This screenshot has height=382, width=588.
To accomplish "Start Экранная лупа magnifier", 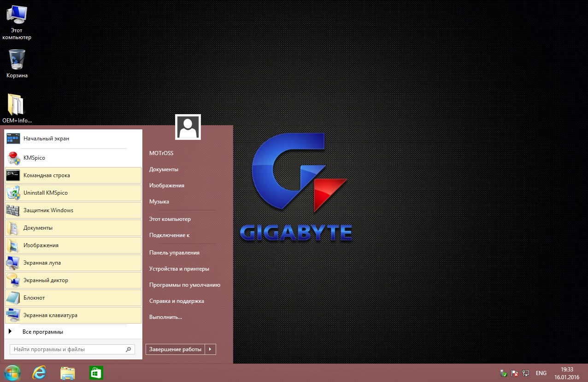I will (x=42, y=263).
